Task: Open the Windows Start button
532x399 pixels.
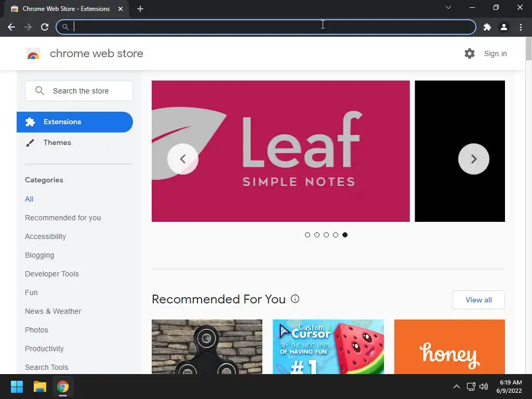Action: [x=17, y=387]
